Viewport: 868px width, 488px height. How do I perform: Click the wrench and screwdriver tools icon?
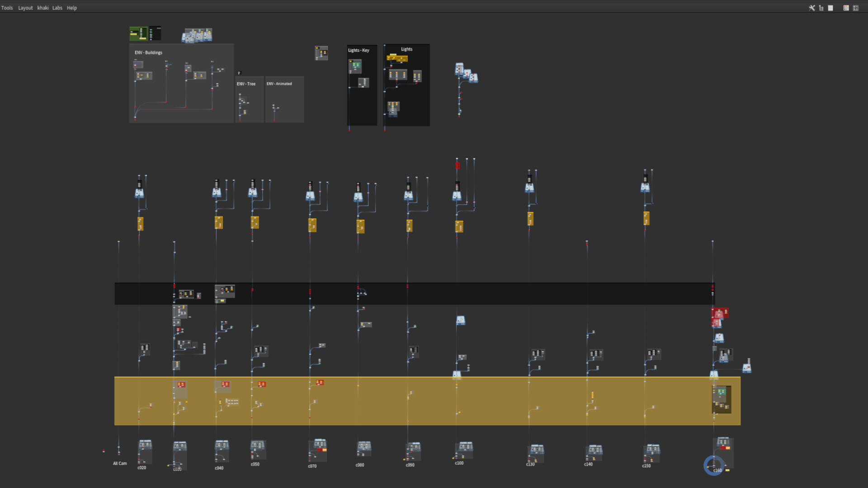(x=812, y=8)
